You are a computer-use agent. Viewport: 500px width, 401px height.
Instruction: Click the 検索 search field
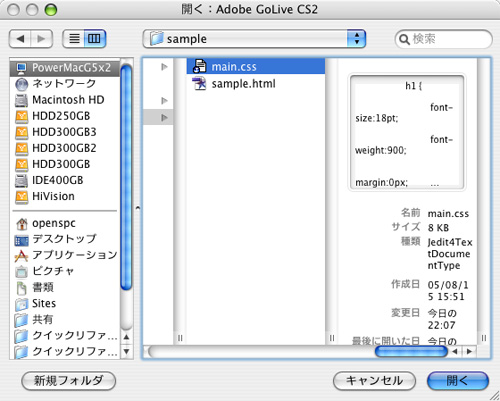point(444,39)
